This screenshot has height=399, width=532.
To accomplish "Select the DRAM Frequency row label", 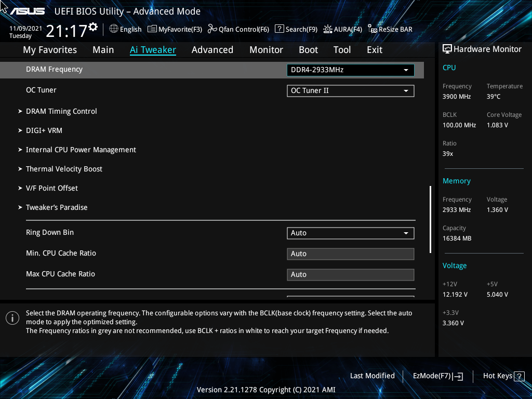I will point(54,69).
